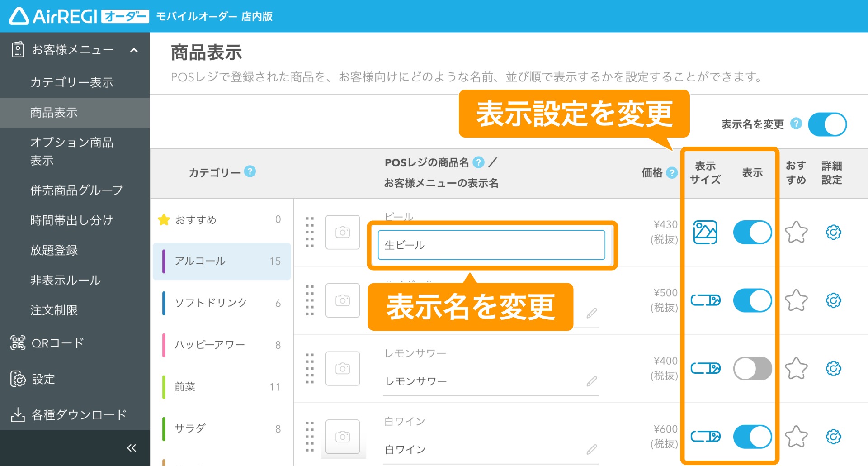Toggle the 表示名を変更 switch
This screenshot has height=466, width=868.
(x=827, y=124)
